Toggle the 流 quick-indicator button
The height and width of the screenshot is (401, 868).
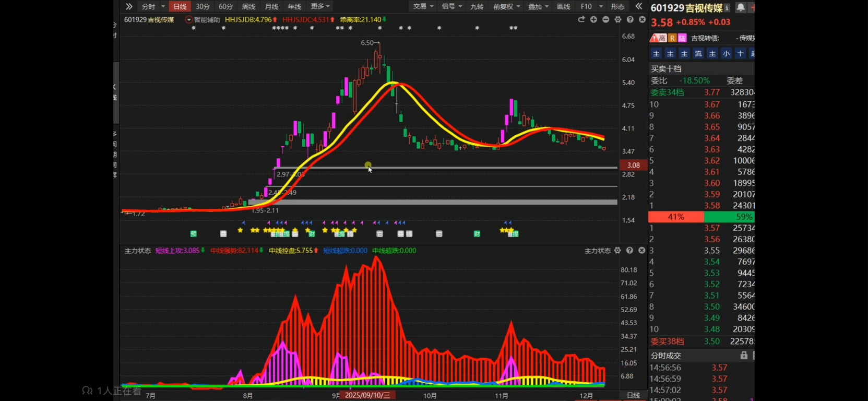[698, 54]
